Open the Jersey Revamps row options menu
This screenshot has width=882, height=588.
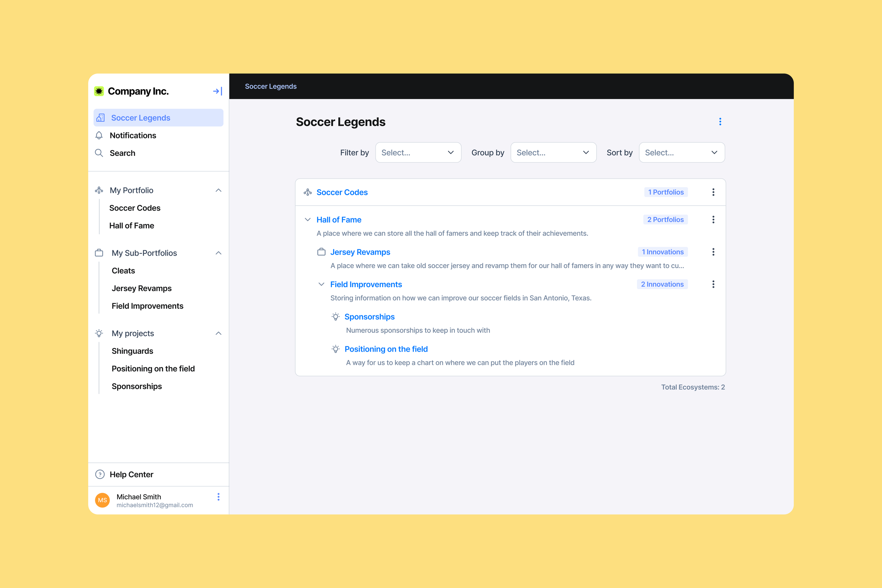coord(713,252)
